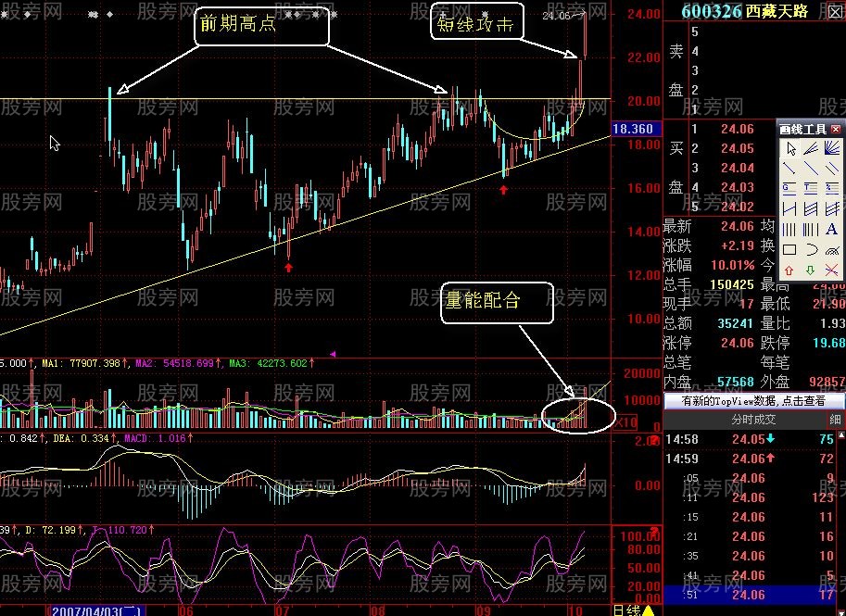The image size is (846, 616).
Task: Select the time ruler (T) tool
Action: [x=809, y=187]
